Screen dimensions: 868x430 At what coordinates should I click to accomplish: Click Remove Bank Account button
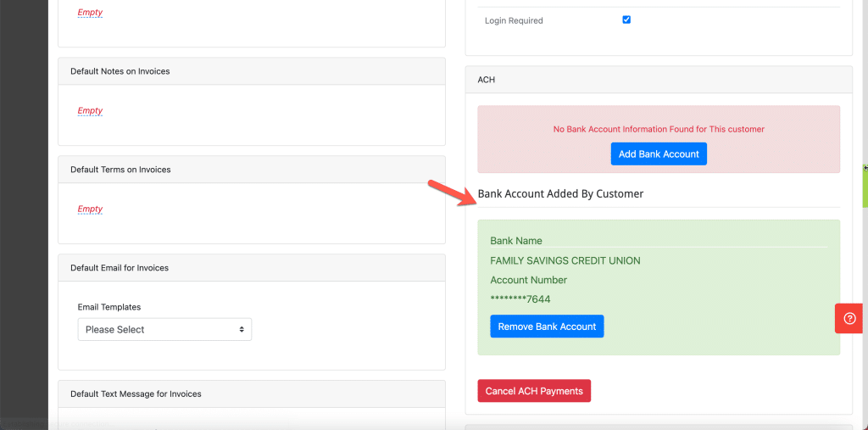(547, 327)
